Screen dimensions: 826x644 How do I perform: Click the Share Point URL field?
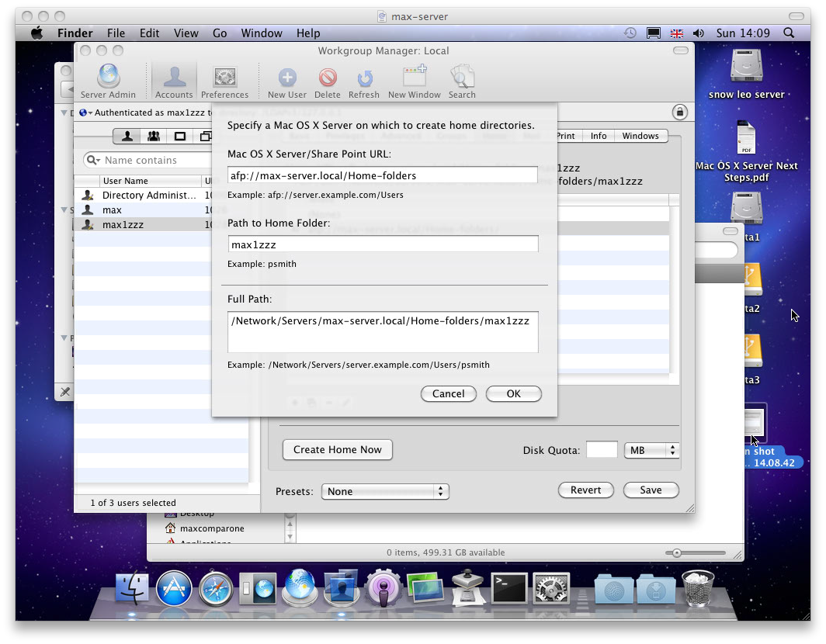tap(383, 175)
